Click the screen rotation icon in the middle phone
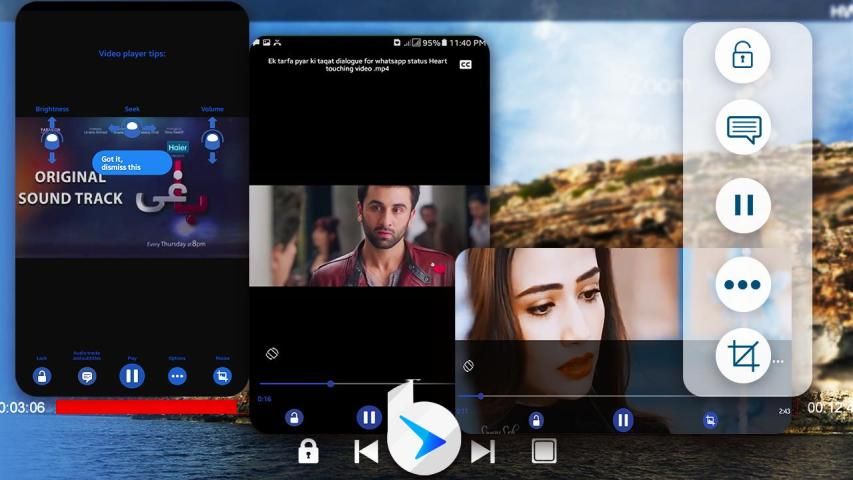This screenshot has height=480, width=853. pyautogui.click(x=271, y=354)
